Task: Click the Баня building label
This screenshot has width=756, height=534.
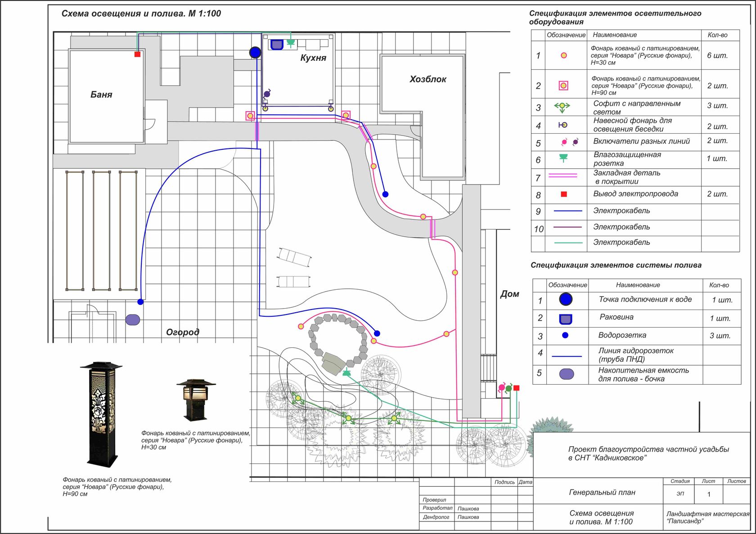Action: pos(101,94)
